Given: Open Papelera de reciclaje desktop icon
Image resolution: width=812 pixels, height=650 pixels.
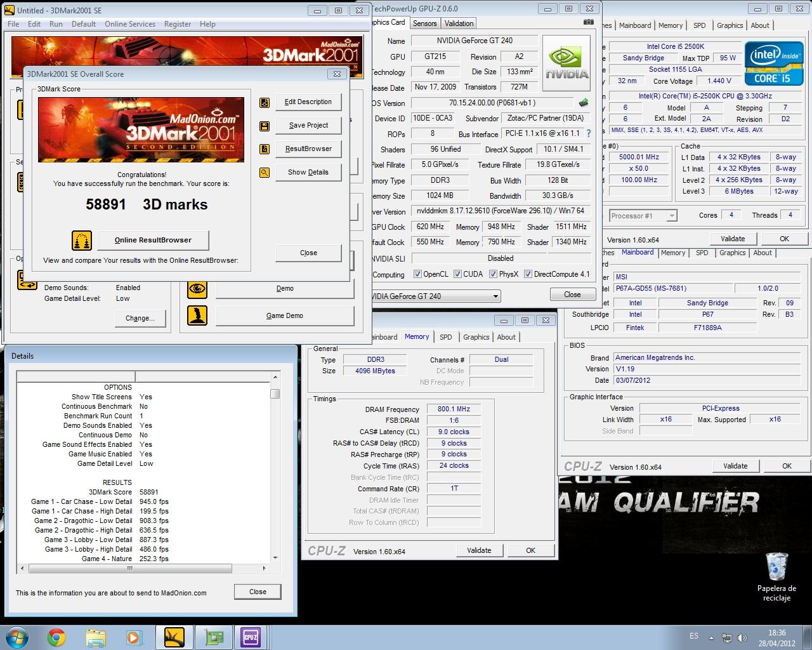Looking at the screenshot, I should (x=776, y=576).
